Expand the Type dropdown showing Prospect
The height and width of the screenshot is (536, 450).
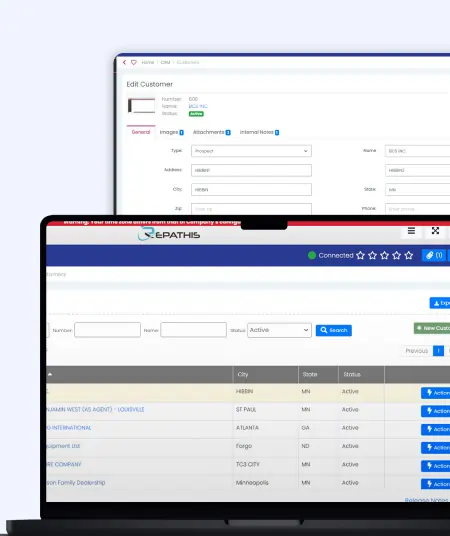coord(251,151)
